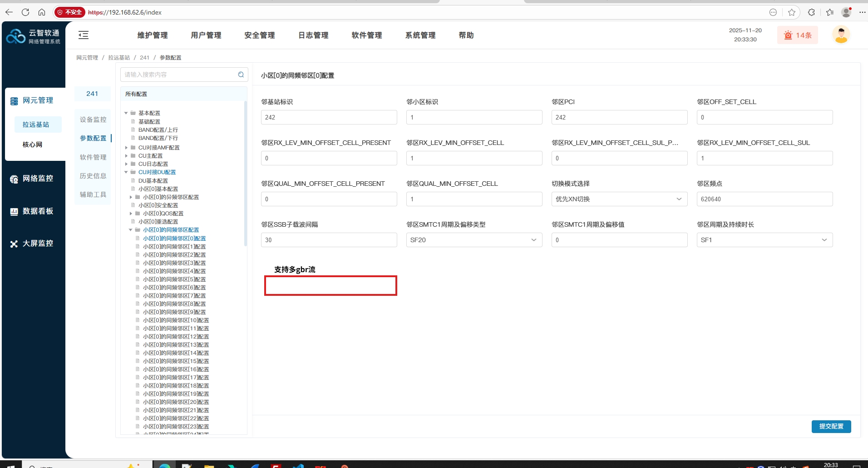Click the sidebar collapse hamburger icon
This screenshot has height=468, width=868.
point(84,35)
